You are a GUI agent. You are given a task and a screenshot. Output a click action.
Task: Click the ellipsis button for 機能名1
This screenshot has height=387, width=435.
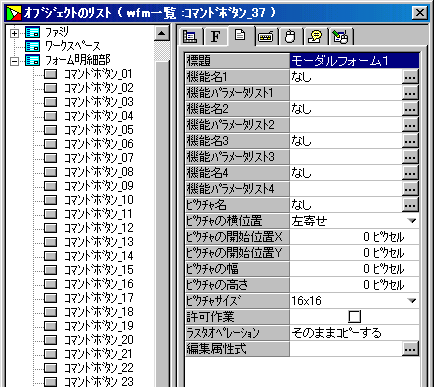point(410,77)
